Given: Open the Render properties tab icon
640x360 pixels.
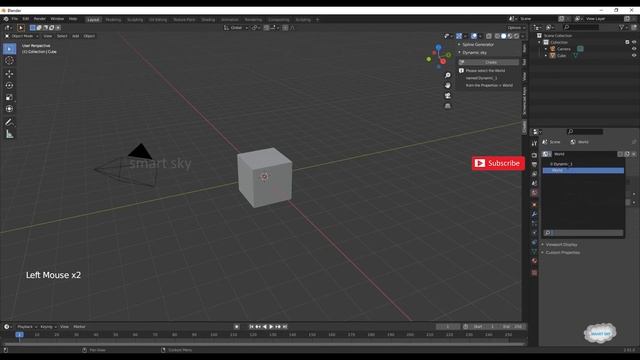Looking at the screenshot, I should 534,155.
